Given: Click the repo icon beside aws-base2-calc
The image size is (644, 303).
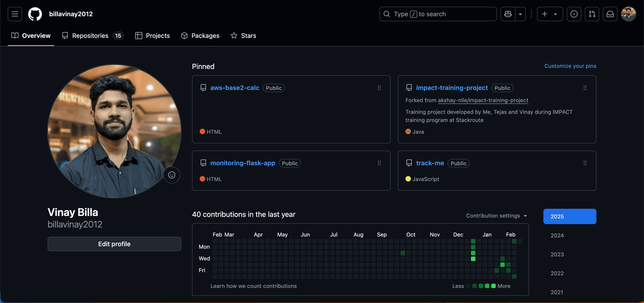Looking at the screenshot, I should 203,88.
